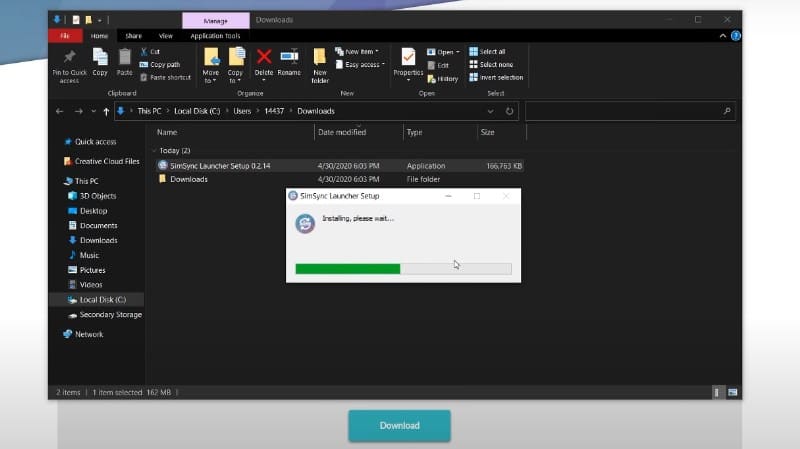Switch to large thumbnails view in status bar

(x=732, y=392)
